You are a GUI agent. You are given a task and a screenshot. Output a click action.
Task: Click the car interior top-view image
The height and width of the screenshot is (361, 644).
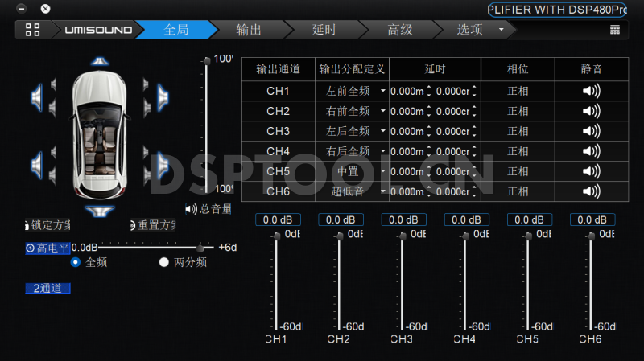pyautogui.click(x=100, y=135)
